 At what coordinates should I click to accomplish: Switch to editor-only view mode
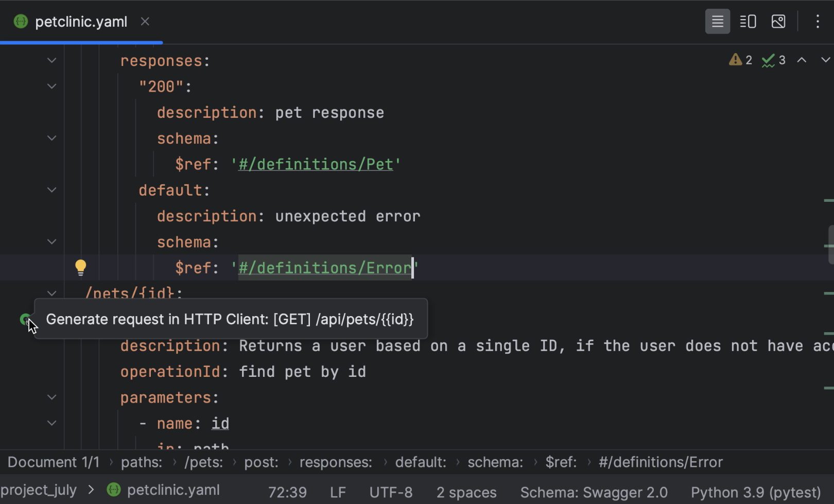tap(717, 22)
